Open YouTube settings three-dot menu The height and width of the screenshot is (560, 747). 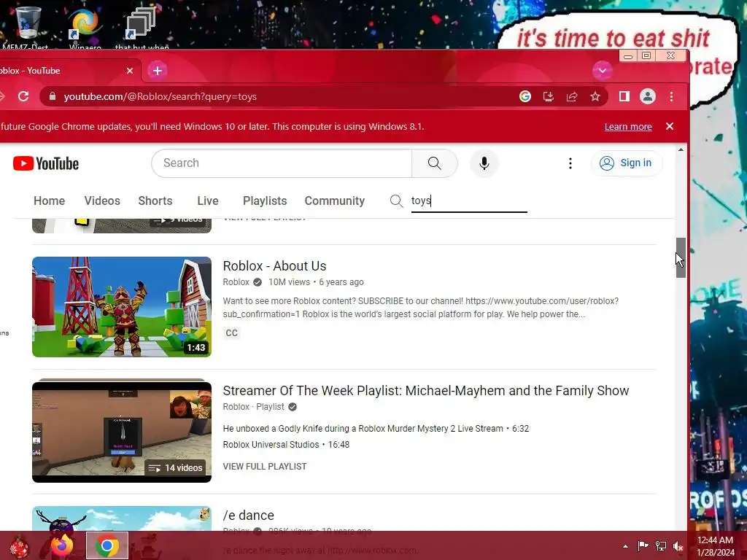point(570,163)
